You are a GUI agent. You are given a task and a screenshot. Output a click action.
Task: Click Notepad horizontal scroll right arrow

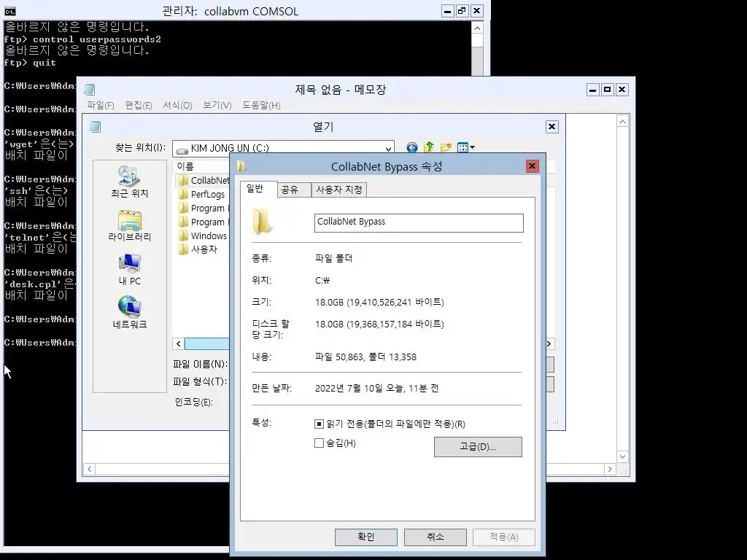pyautogui.click(x=610, y=469)
